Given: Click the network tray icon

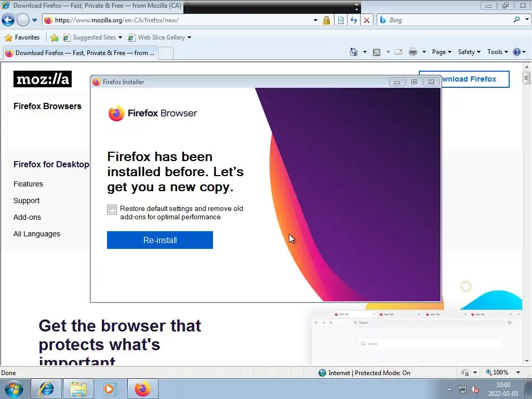Looking at the screenshot, I should point(462,389).
